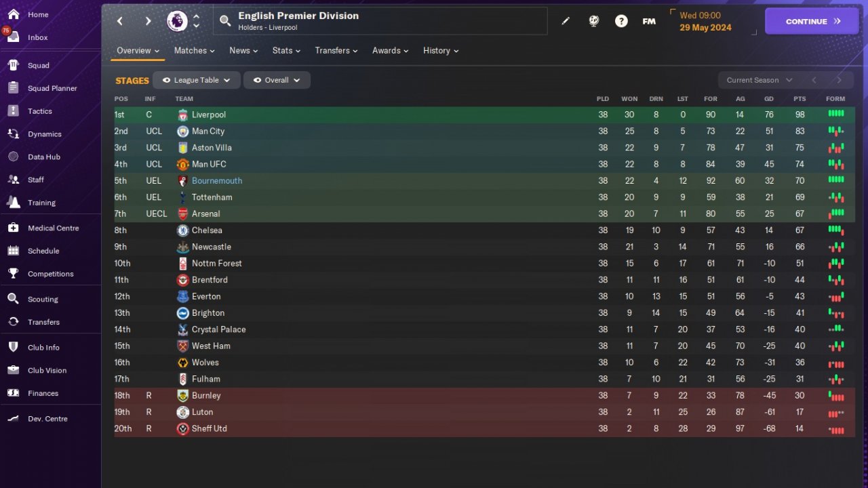Click the globe/world icon in top bar

coord(594,21)
